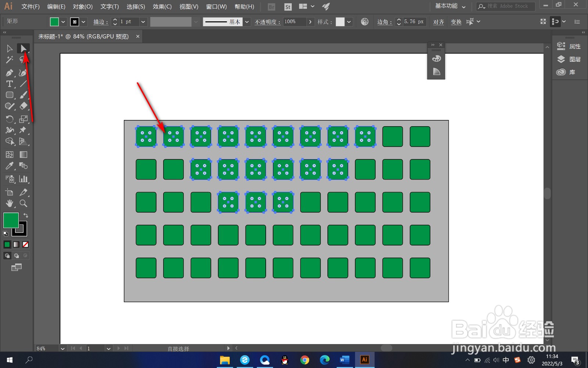The height and width of the screenshot is (368, 588).
Task: Select the Eyedropper tool
Action: 10,166
